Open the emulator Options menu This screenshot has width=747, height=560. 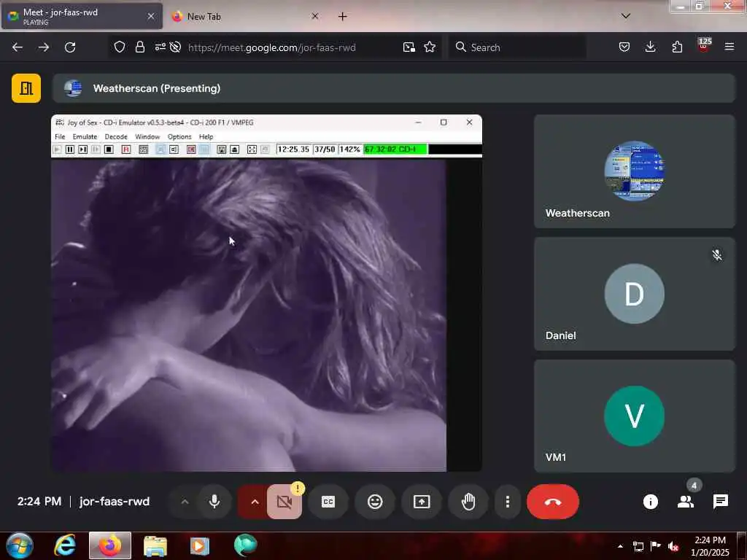[179, 136]
